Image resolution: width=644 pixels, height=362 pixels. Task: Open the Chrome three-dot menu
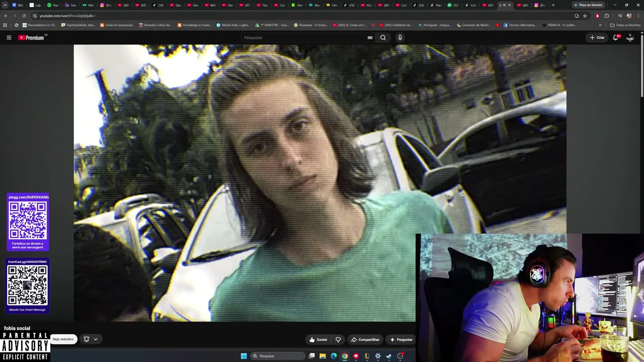638,16
